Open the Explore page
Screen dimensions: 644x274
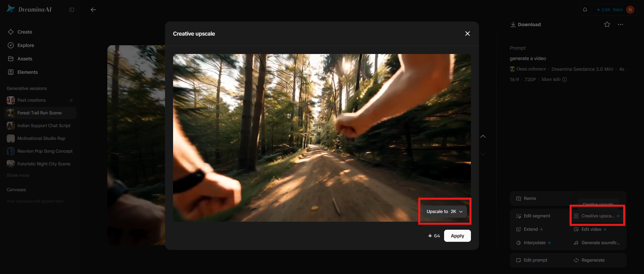21,45
